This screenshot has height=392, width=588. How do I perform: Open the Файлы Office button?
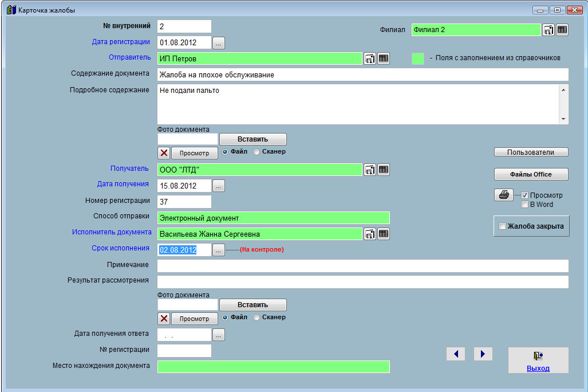pyautogui.click(x=531, y=174)
